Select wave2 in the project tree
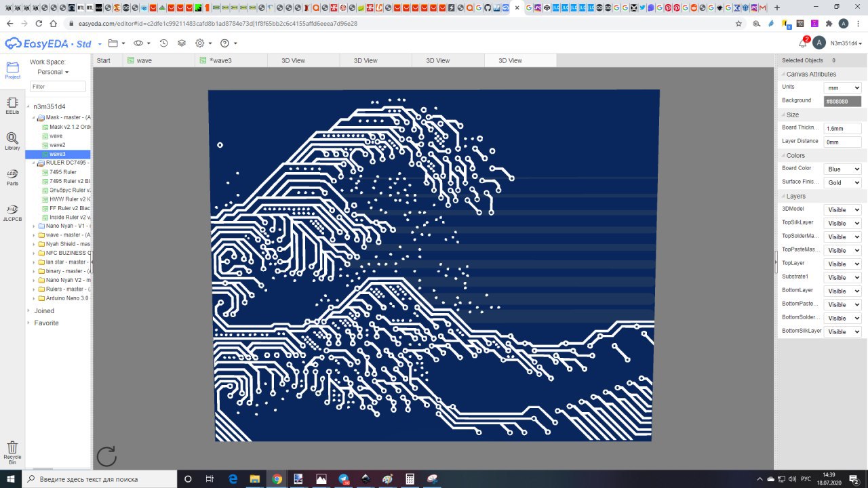 57,145
